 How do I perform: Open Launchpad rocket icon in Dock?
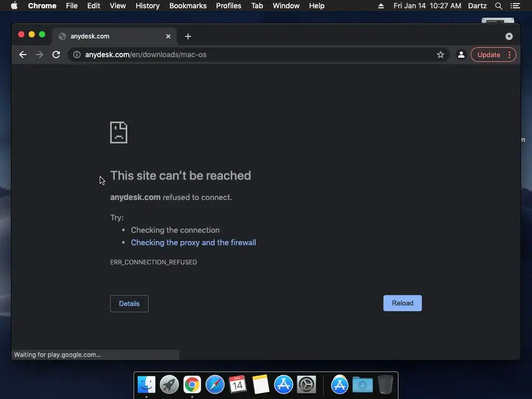(169, 384)
